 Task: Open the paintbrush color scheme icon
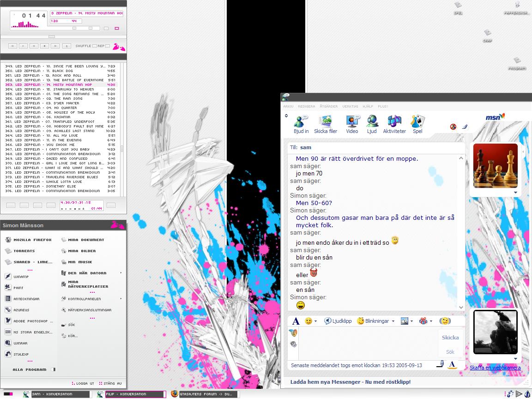click(x=465, y=127)
